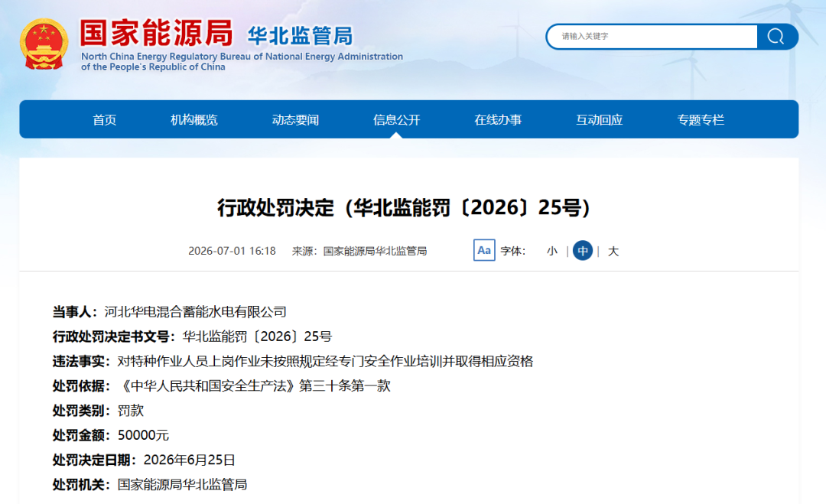The image size is (826, 504).
Task: Click the 国家能源局 site title
Action: tap(157, 33)
